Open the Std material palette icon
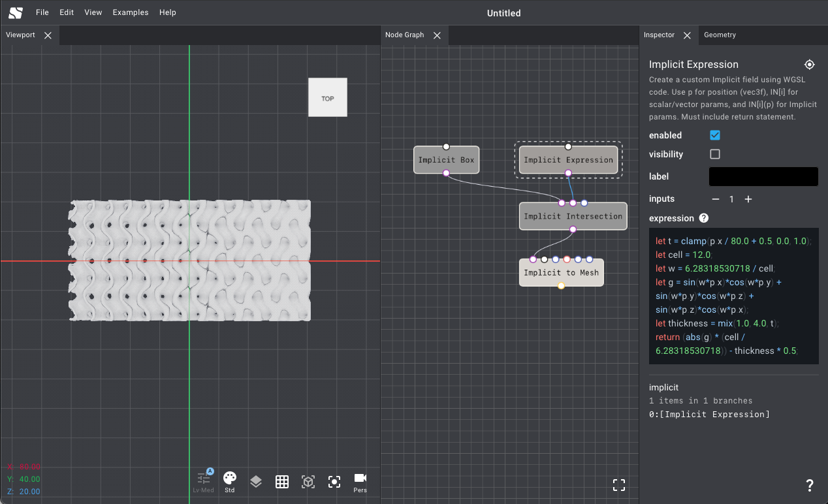 pyautogui.click(x=230, y=482)
